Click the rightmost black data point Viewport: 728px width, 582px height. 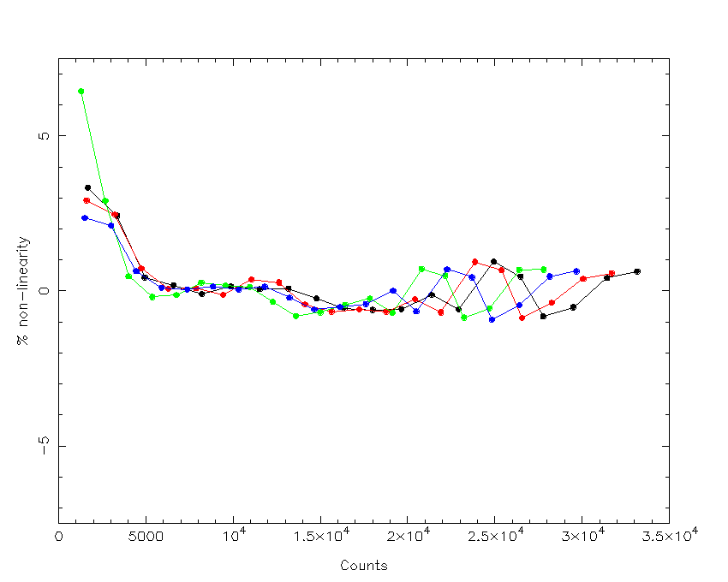[637, 271]
